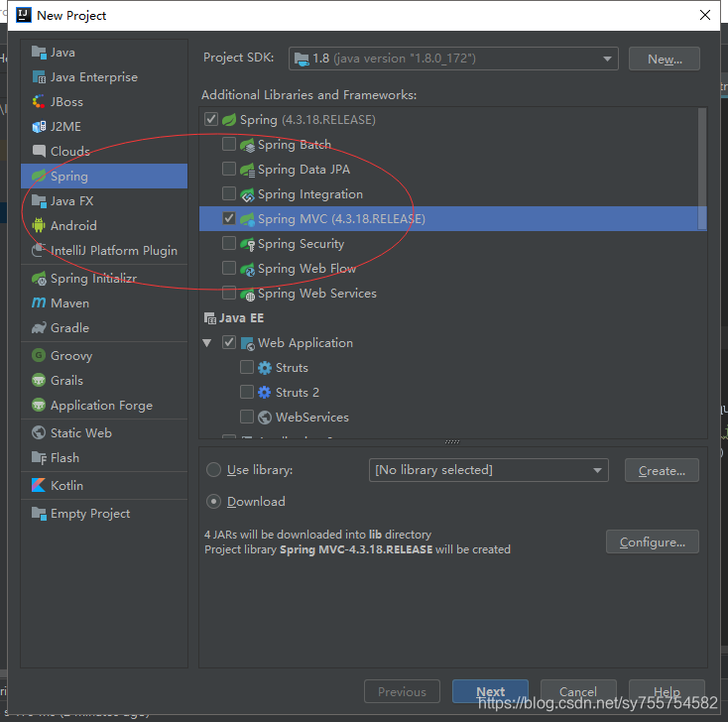The width and height of the screenshot is (728, 722).
Task: Click the Maven m icon
Action: click(x=39, y=302)
